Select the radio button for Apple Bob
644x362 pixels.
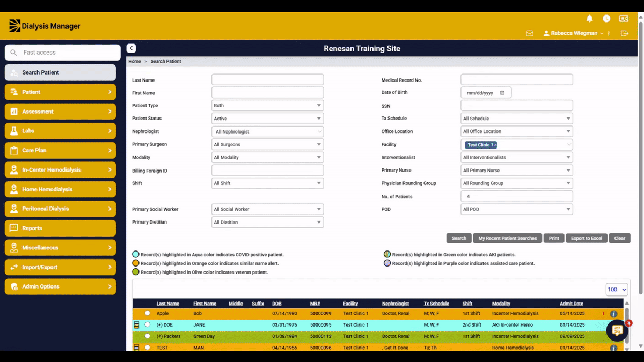tap(148, 313)
